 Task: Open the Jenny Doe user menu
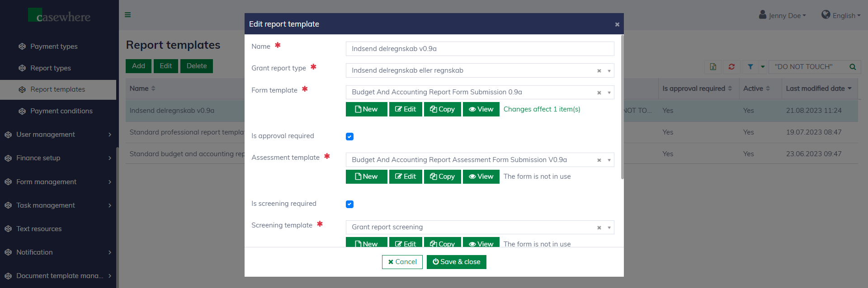(x=783, y=15)
